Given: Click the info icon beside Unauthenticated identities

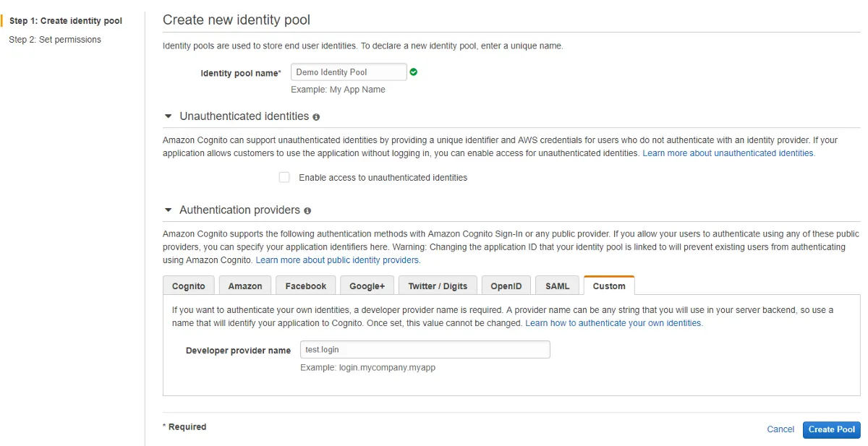Looking at the screenshot, I should pos(316,116).
